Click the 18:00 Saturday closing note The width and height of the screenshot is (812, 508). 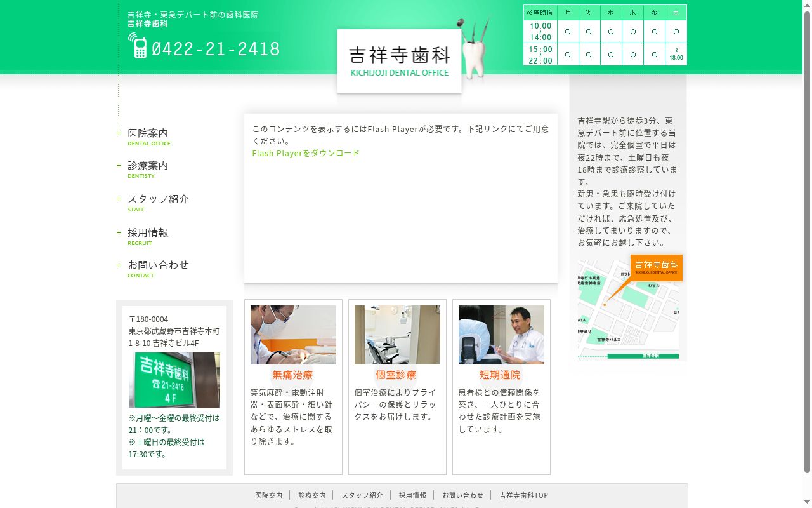pyautogui.click(x=676, y=54)
